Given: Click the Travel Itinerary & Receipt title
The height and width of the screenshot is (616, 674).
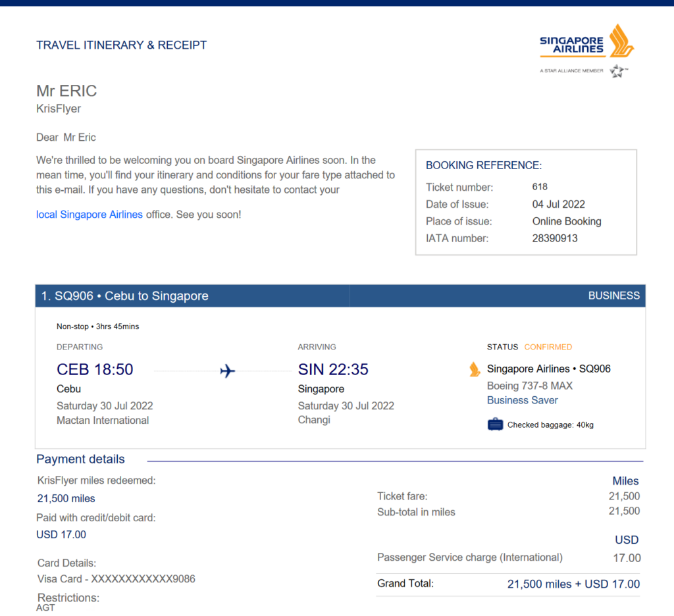Looking at the screenshot, I should (x=121, y=45).
